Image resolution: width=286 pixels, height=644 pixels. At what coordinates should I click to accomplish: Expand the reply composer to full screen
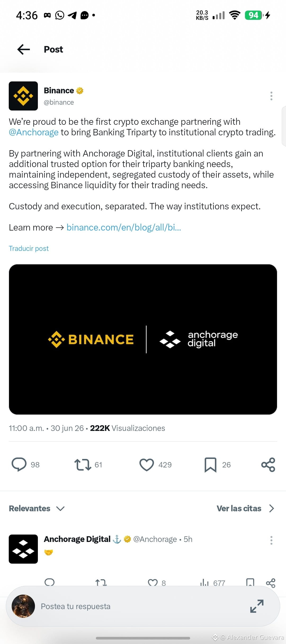257,606
